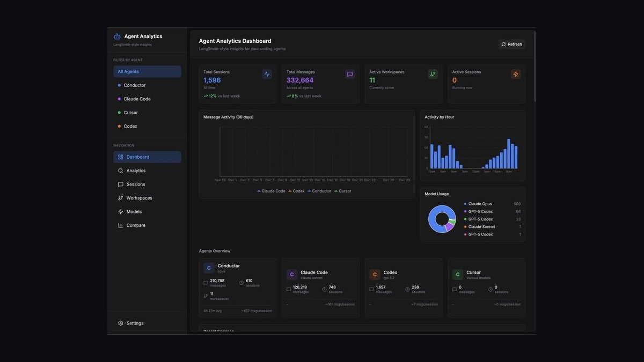Click the Agent Analytics robot logo icon
Viewport: 644px width, 362px height.
click(117, 36)
